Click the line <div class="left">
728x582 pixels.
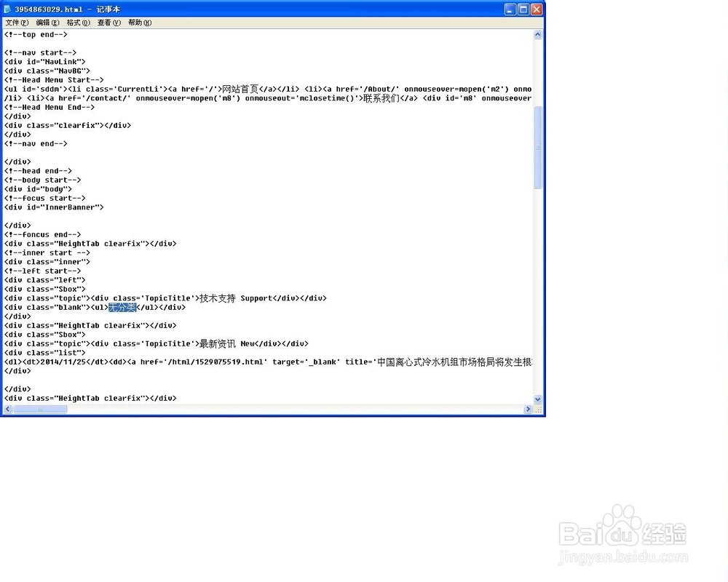pos(45,280)
